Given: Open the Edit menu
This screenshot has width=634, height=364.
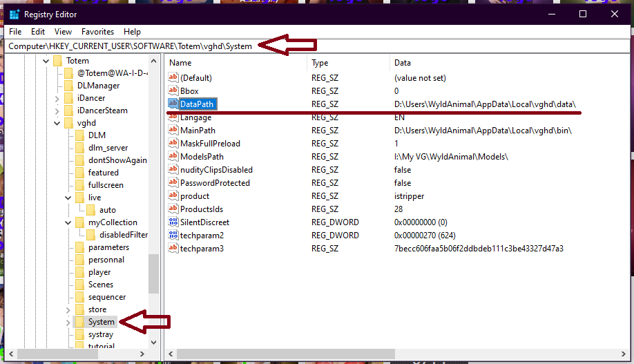Looking at the screenshot, I should pos(38,32).
